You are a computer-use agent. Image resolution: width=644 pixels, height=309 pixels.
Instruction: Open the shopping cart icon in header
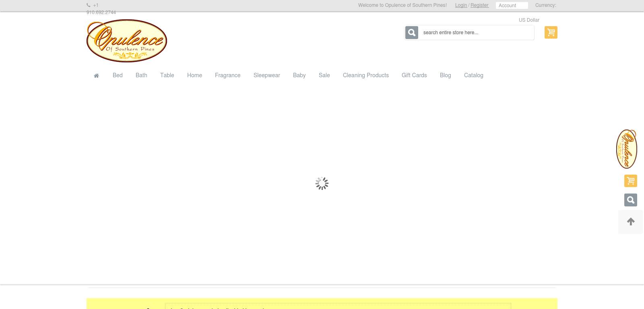click(x=551, y=32)
